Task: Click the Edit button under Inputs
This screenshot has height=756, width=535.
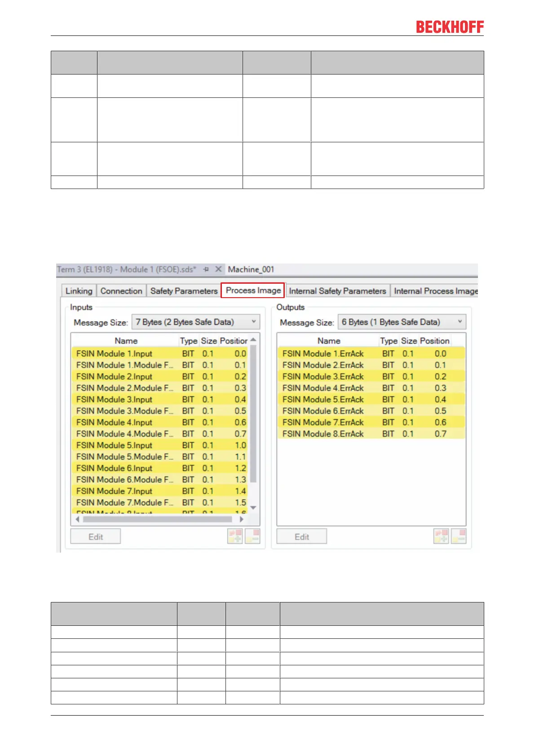Action: [96, 536]
